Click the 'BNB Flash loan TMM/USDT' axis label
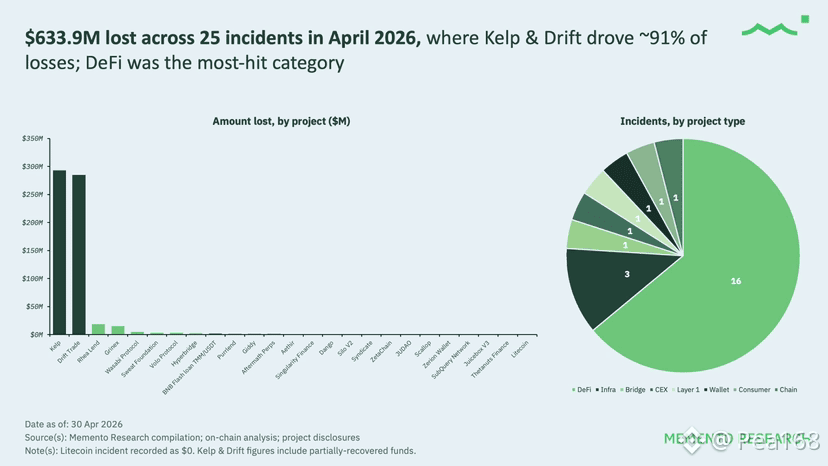This screenshot has height=466, width=828. (x=190, y=368)
